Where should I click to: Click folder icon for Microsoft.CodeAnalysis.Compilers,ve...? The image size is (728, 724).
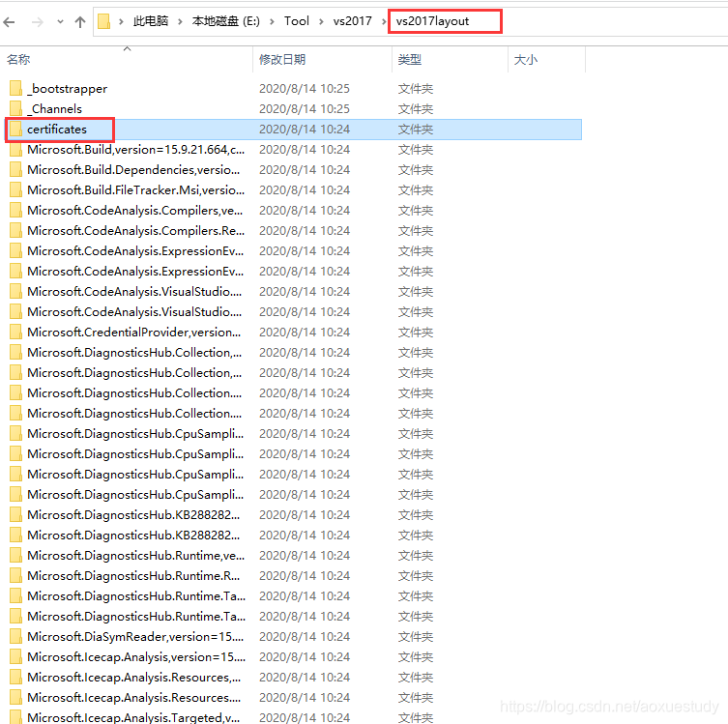click(x=15, y=210)
